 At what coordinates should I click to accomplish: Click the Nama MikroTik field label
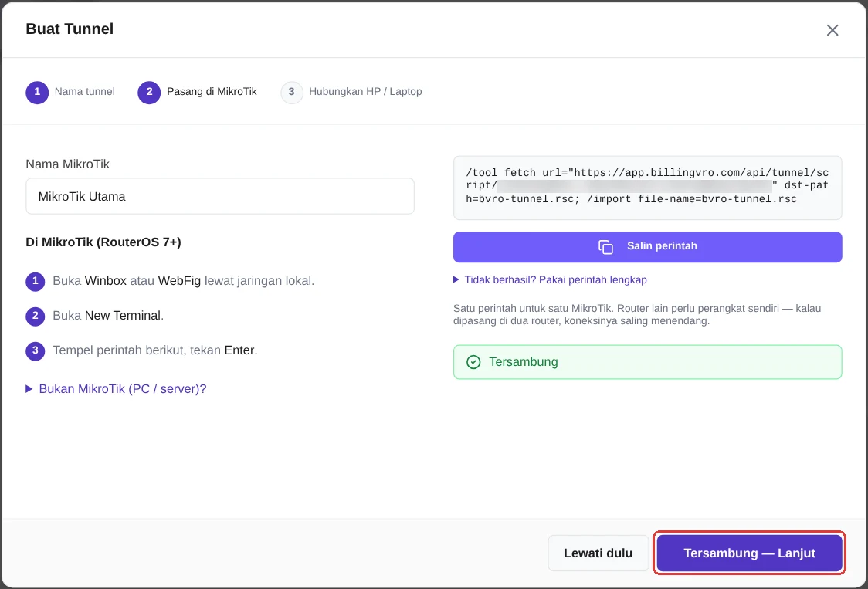click(x=67, y=164)
